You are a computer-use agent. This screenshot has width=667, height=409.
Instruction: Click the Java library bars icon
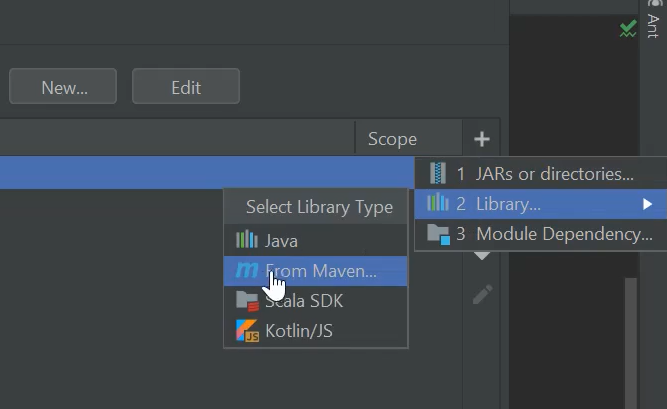pyautogui.click(x=246, y=240)
